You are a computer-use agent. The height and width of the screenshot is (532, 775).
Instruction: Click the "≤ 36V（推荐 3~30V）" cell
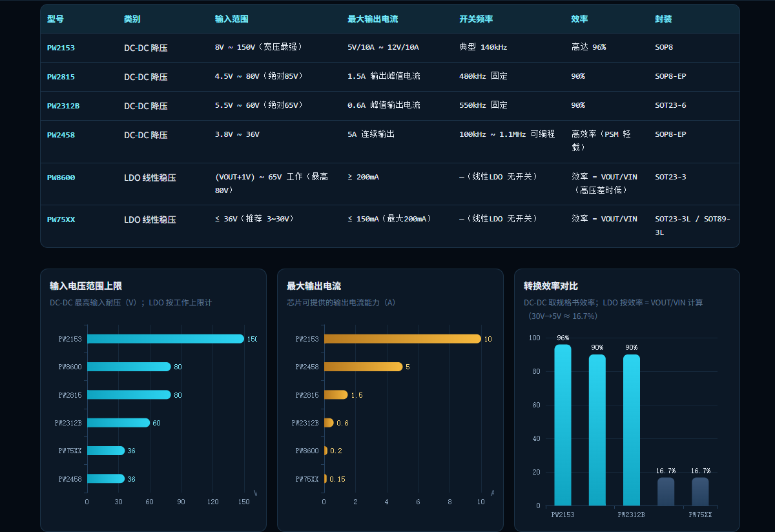click(x=255, y=219)
